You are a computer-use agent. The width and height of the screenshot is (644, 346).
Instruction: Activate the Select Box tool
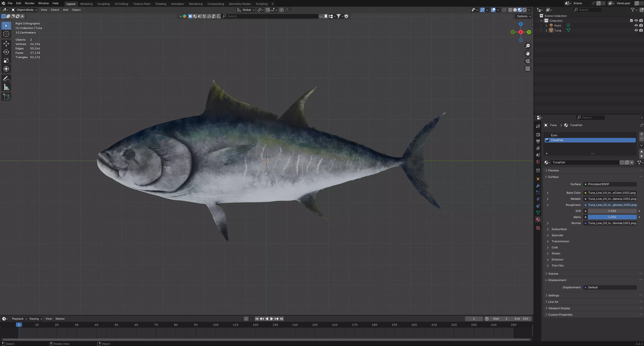coord(6,25)
